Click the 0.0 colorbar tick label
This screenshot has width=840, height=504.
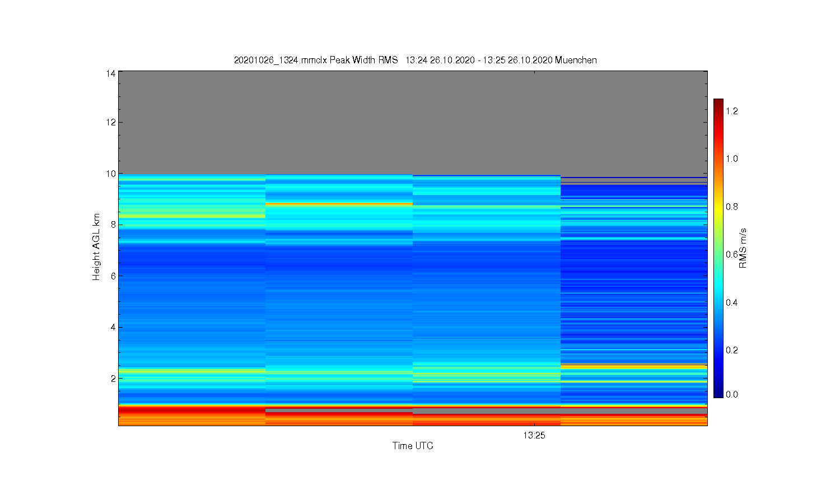[x=732, y=394]
